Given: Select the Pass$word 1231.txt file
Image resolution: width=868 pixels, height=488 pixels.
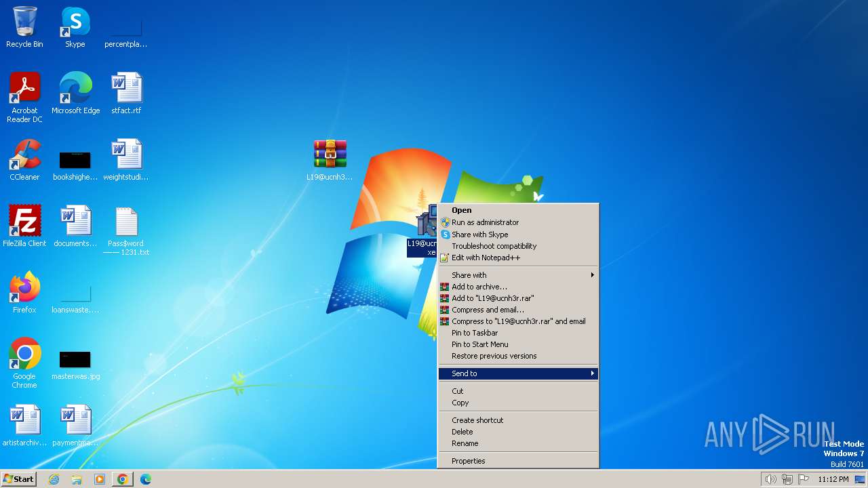Looking at the screenshot, I should [126, 230].
